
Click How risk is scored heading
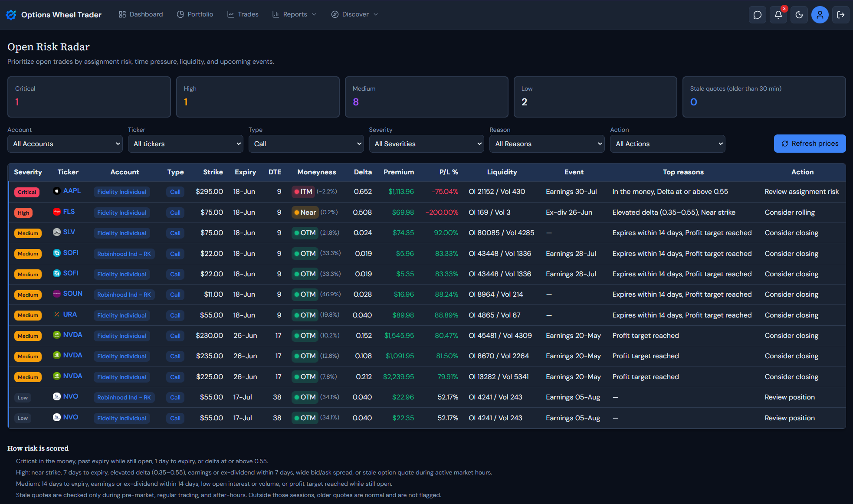tap(38, 448)
